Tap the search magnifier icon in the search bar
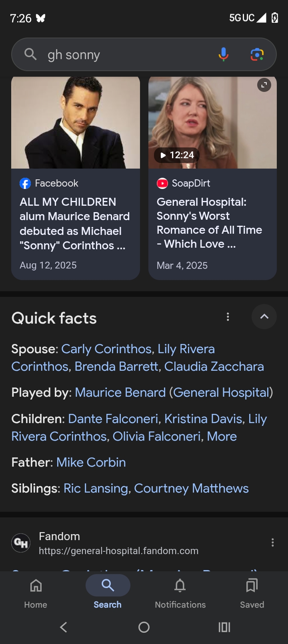 point(30,54)
